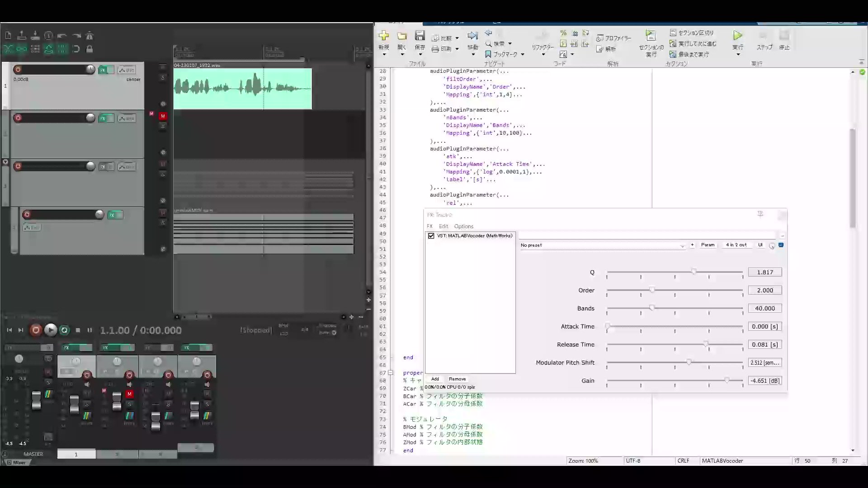
Task: Arm track 1 for recording
Action: 18,69
